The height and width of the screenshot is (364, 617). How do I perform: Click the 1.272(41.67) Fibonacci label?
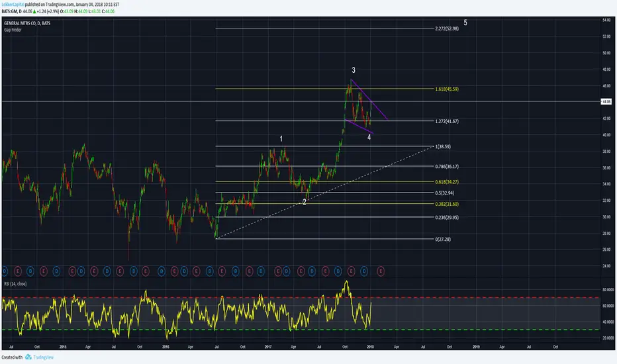[447, 121]
